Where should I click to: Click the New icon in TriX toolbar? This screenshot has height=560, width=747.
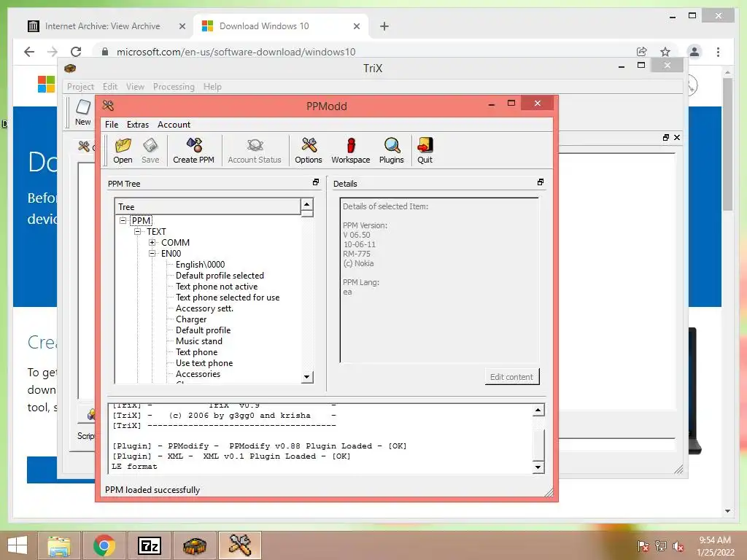83,112
